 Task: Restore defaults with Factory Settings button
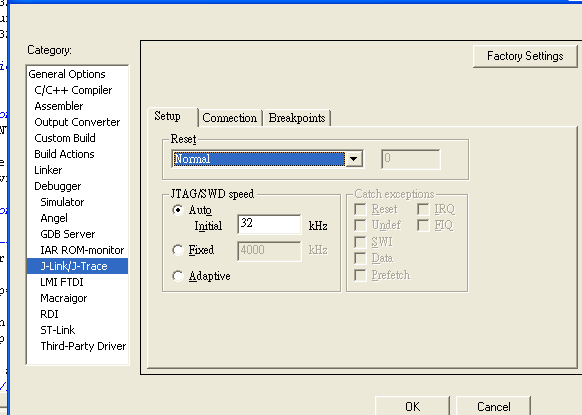click(x=525, y=56)
